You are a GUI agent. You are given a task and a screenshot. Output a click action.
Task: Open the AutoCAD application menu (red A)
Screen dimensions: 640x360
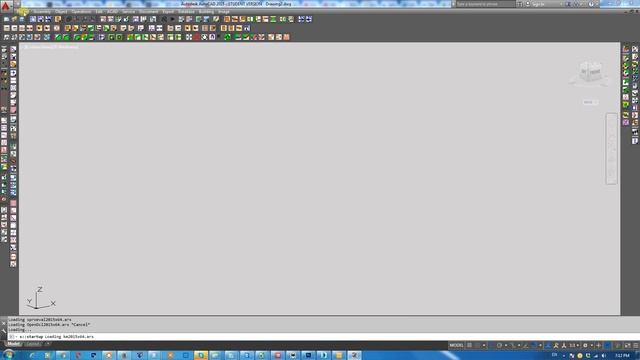[x=6, y=6]
